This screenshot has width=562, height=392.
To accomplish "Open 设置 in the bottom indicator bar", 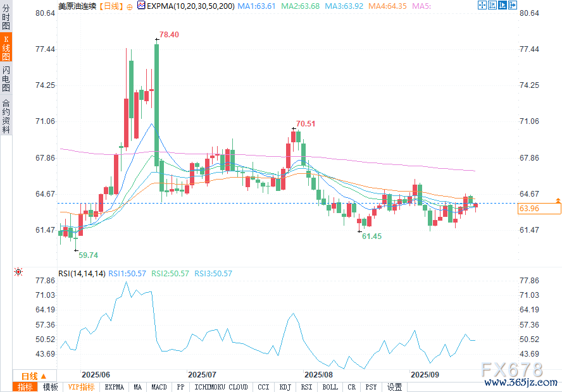I will point(394,387).
